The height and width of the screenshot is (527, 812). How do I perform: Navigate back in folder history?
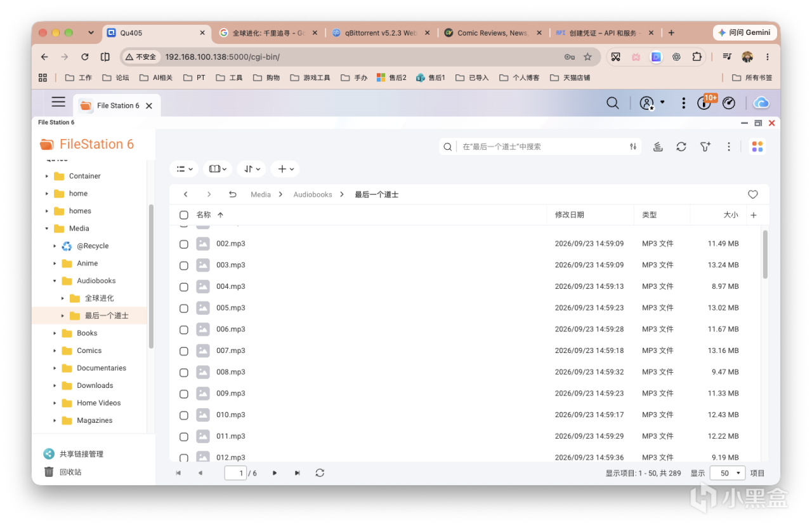[185, 194]
